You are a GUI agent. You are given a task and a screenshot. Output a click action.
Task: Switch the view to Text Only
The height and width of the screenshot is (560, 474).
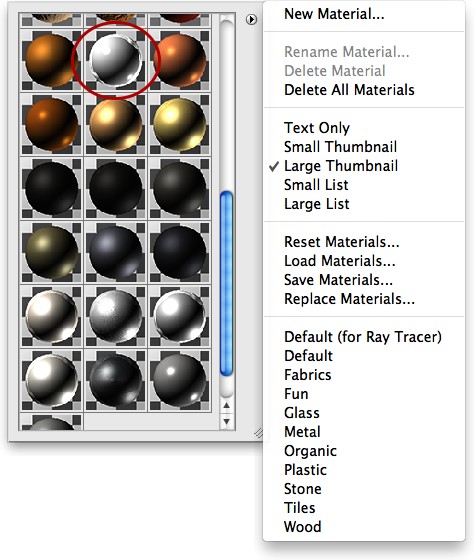point(316,128)
